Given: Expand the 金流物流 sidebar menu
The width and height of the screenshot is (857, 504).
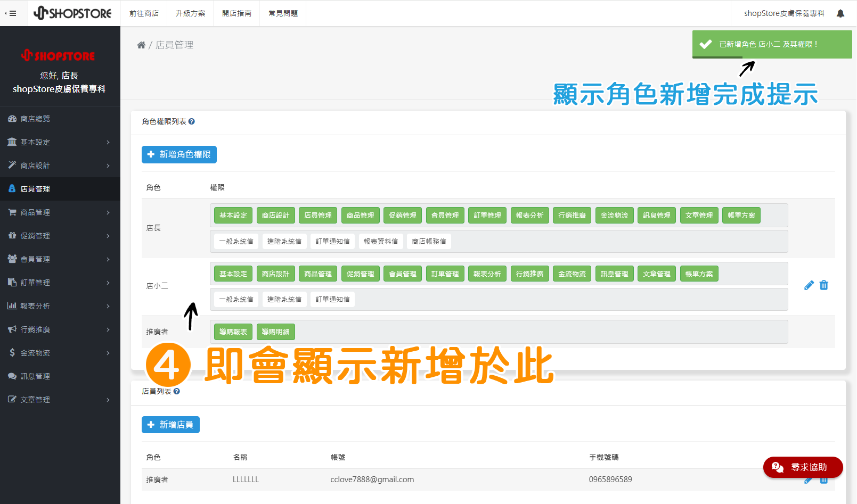Looking at the screenshot, I should [60, 353].
